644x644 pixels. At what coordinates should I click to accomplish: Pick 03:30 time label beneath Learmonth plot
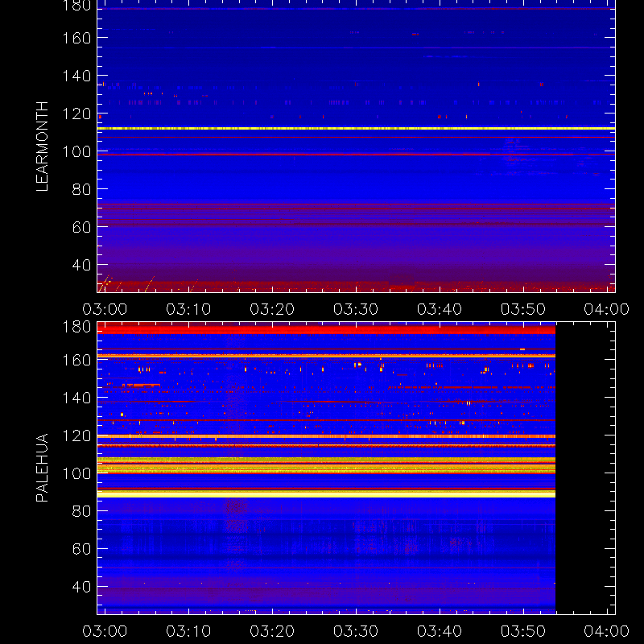356,309
